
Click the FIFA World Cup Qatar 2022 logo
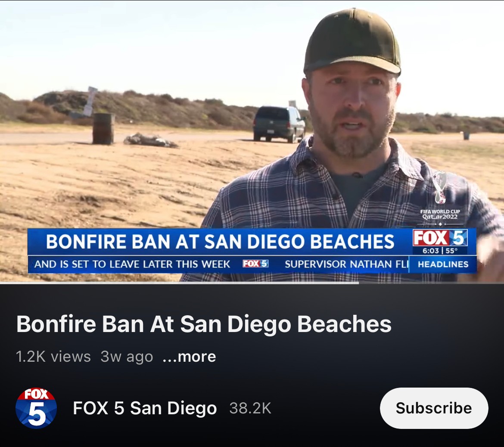point(440,196)
